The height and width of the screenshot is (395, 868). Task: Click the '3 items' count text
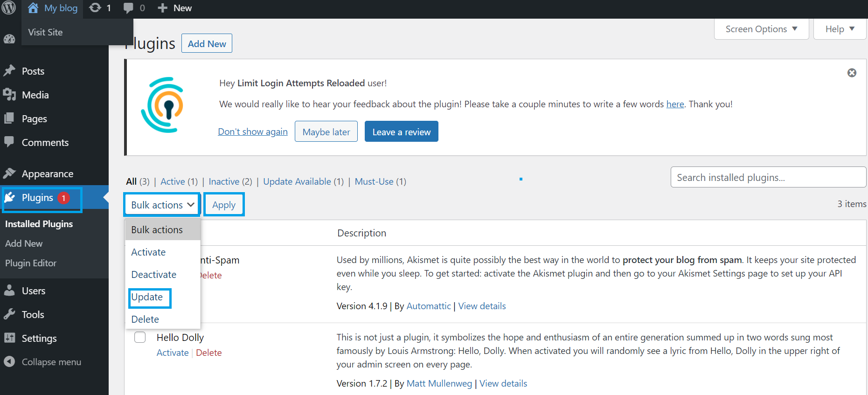tap(852, 204)
